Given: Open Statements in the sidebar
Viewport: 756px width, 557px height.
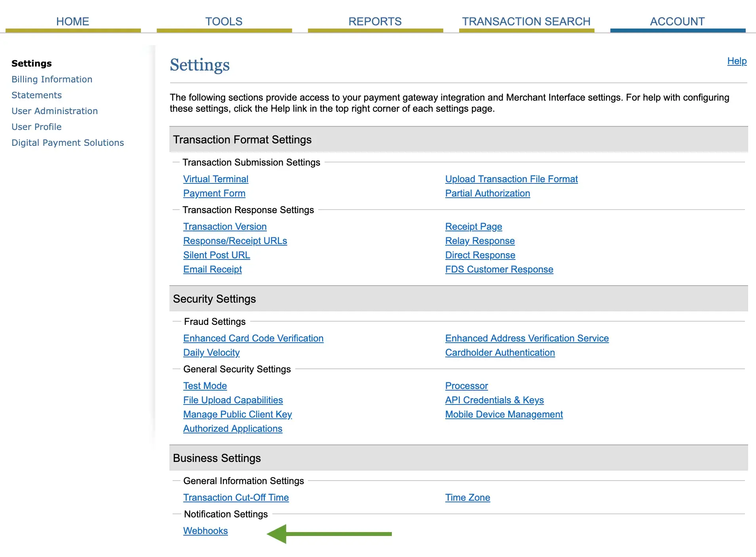Looking at the screenshot, I should click(x=36, y=95).
